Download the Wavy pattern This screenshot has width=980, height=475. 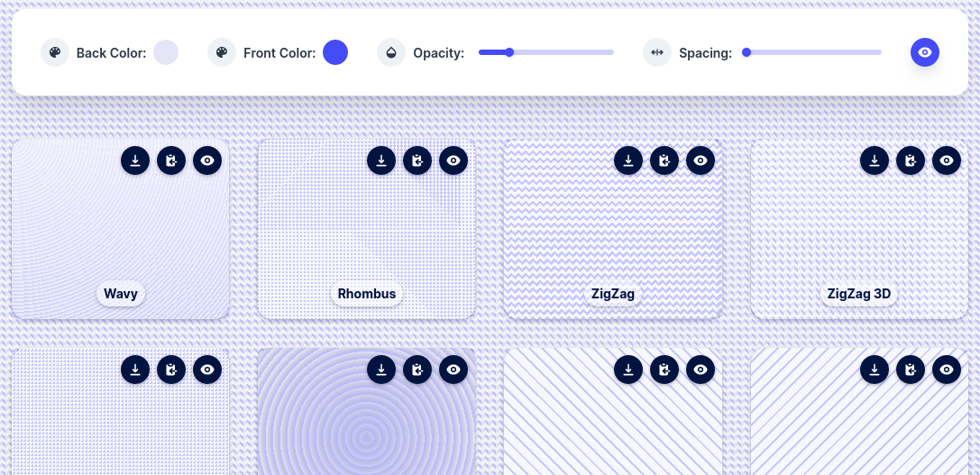tap(135, 160)
